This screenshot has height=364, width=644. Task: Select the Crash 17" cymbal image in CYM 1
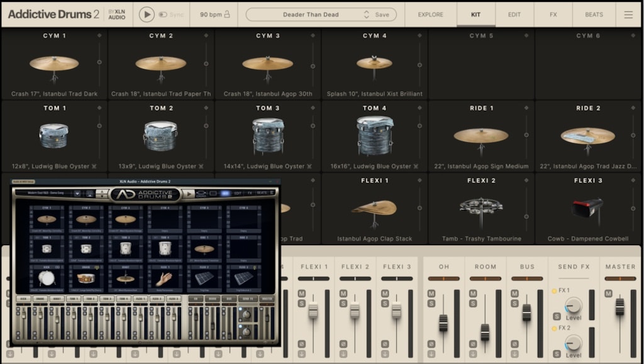54,69
